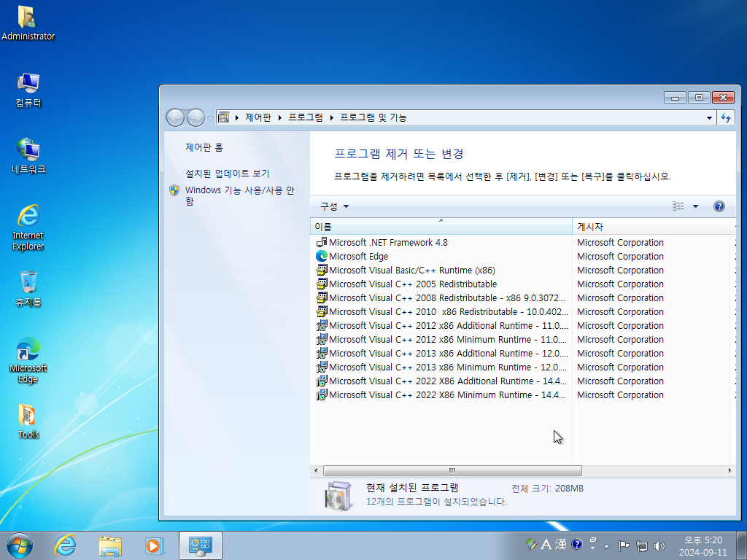Image resolution: width=747 pixels, height=560 pixels.
Task: Select Visual C++ 2013 x86 Minimum Runtime
Action: point(441,367)
